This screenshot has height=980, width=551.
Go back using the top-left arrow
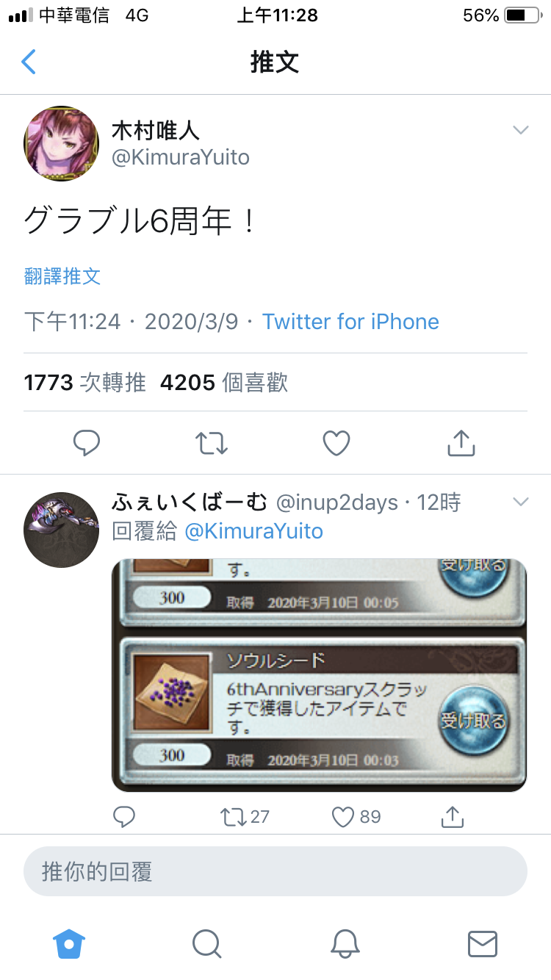29,62
